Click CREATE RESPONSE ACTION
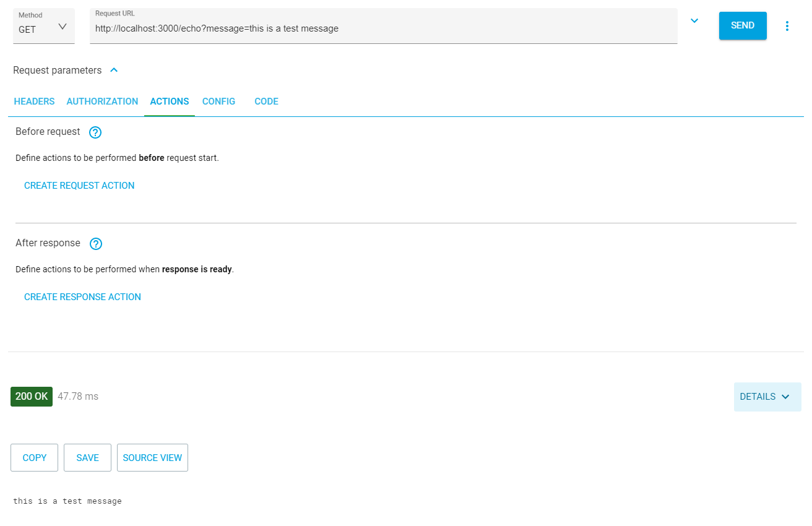The width and height of the screenshot is (812, 526). click(x=82, y=297)
